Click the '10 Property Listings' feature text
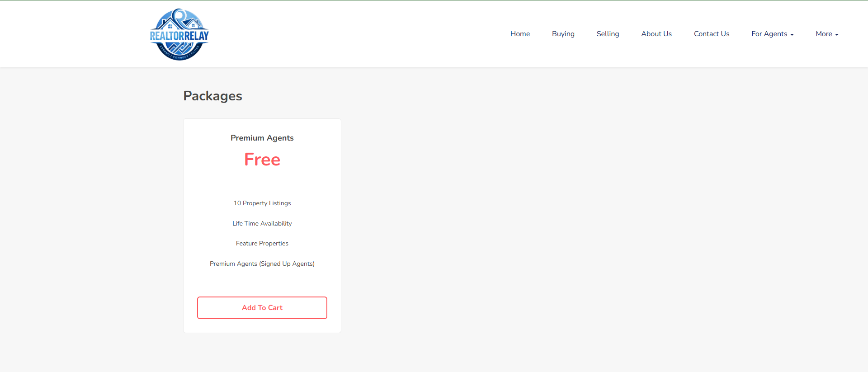 (262, 203)
